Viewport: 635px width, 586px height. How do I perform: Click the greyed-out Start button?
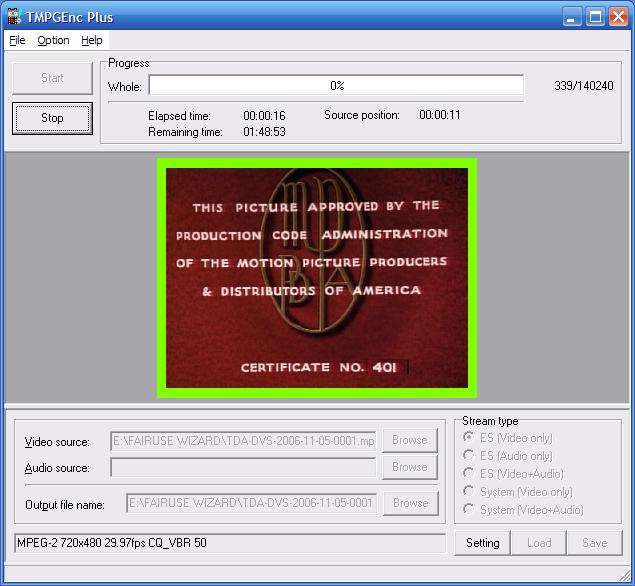coord(52,78)
